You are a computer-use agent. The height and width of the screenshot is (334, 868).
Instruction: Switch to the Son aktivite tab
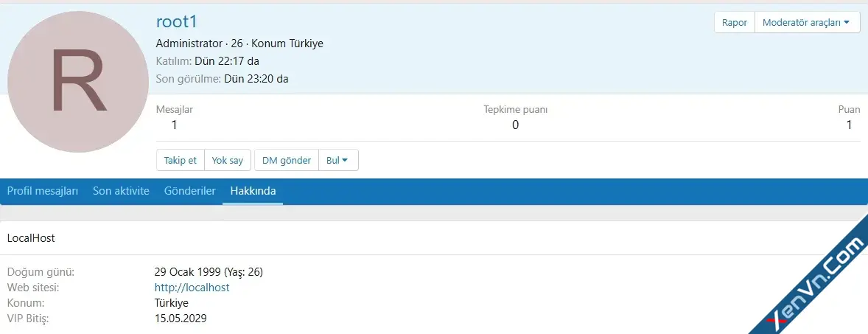click(x=122, y=191)
